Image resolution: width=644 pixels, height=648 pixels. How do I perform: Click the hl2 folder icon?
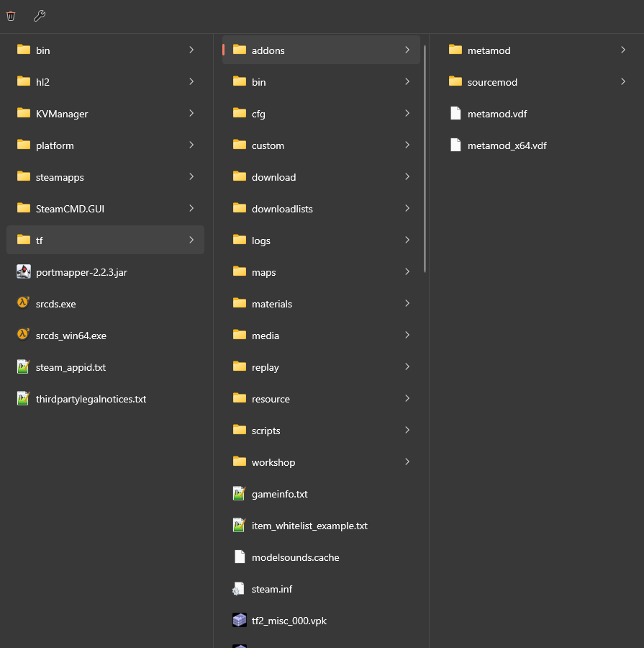[24, 81]
